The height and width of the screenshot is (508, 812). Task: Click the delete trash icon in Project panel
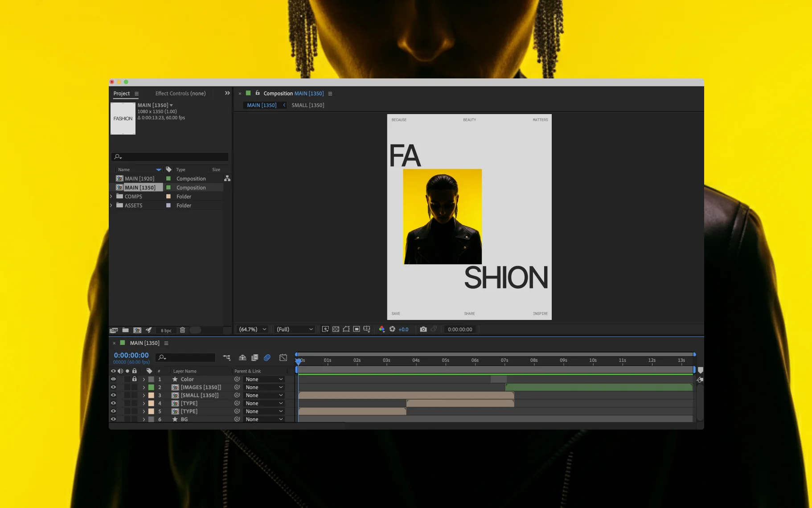(x=182, y=330)
